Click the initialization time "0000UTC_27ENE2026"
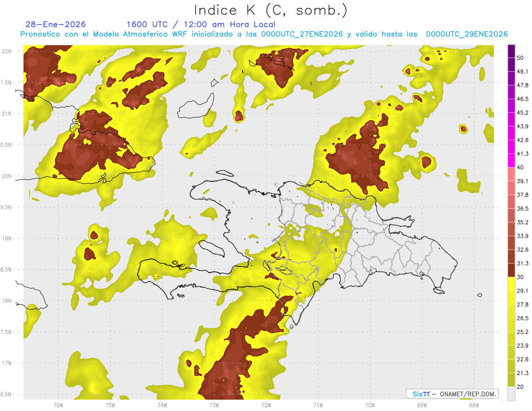 [302, 34]
